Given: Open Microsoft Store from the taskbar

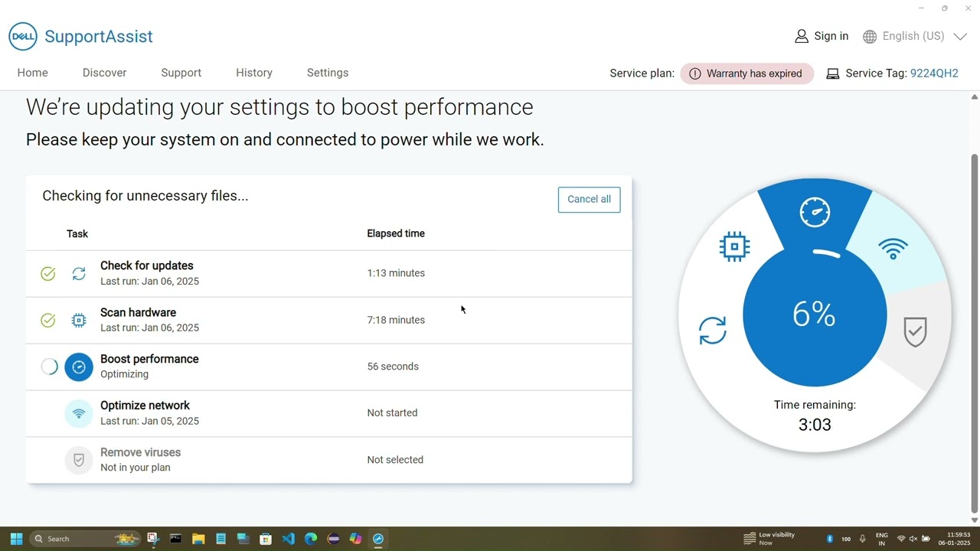Looking at the screenshot, I should tap(266, 539).
